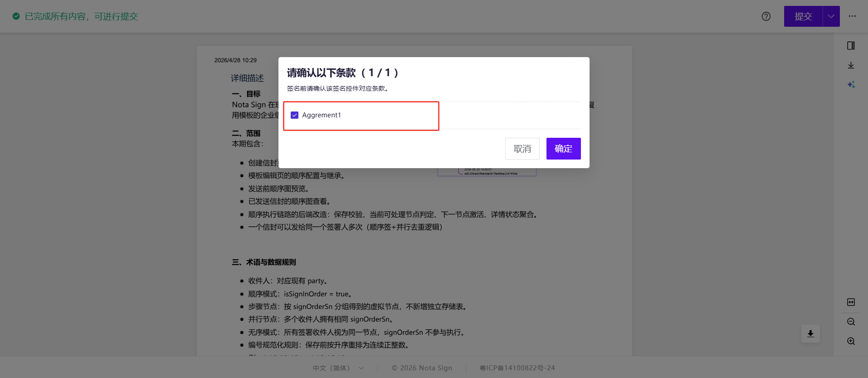
Task: Zoom in the document view
Action: [851, 341]
